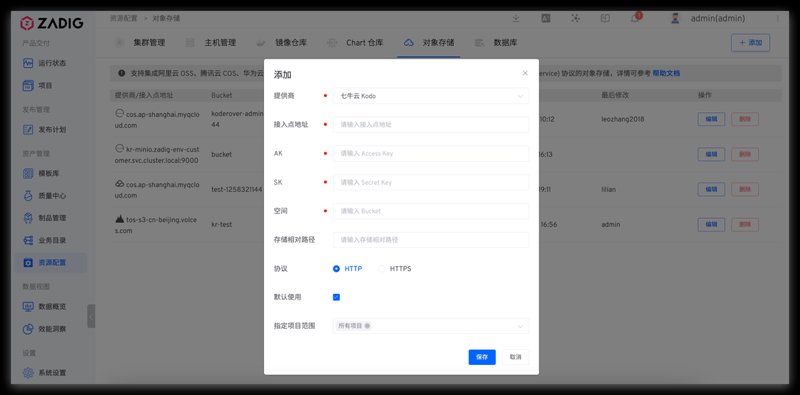Click 取消 to cancel the dialog
Viewport: 800px width, 395px height.
coord(515,357)
